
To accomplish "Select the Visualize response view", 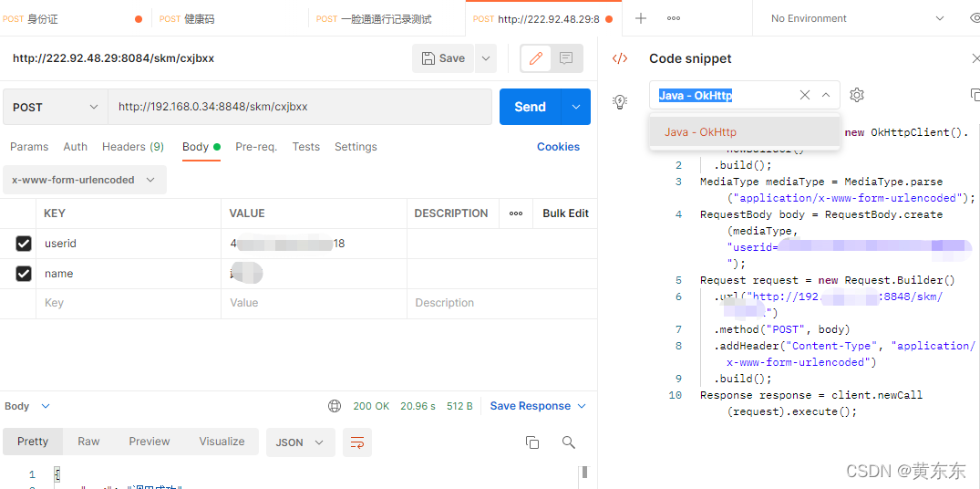I will 222,442.
